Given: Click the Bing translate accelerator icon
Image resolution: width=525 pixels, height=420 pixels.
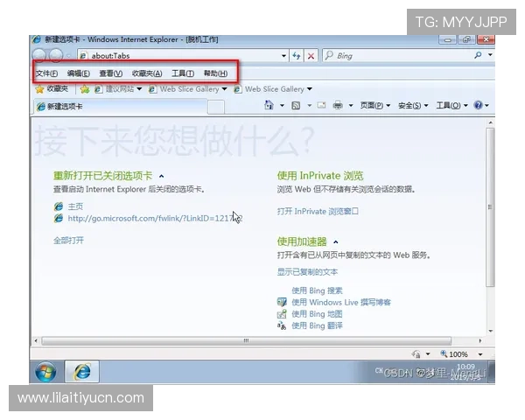Looking at the screenshot, I should 282,325.
